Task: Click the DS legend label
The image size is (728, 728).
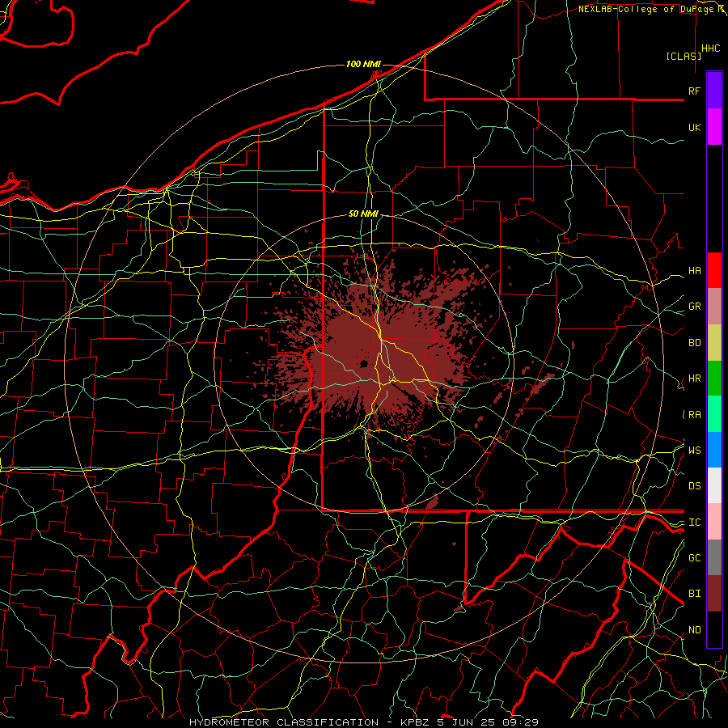Action: click(x=695, y=486)
